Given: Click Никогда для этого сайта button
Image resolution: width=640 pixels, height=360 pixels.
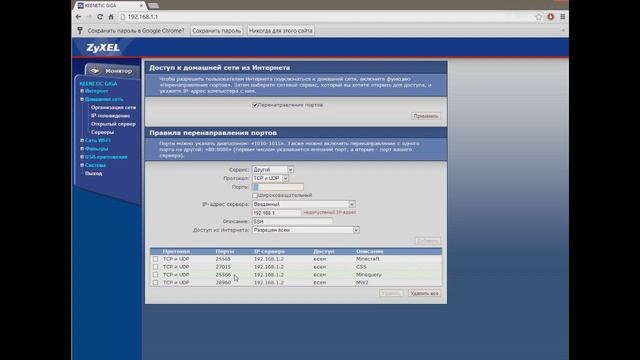Looking at the screenshot, I should [x=280, y=31].
